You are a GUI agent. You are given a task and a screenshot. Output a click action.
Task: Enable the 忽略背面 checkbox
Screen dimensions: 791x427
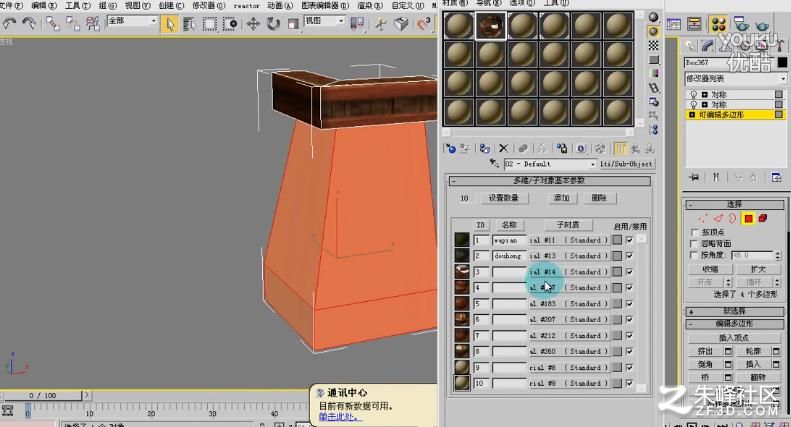click(694, 244)
